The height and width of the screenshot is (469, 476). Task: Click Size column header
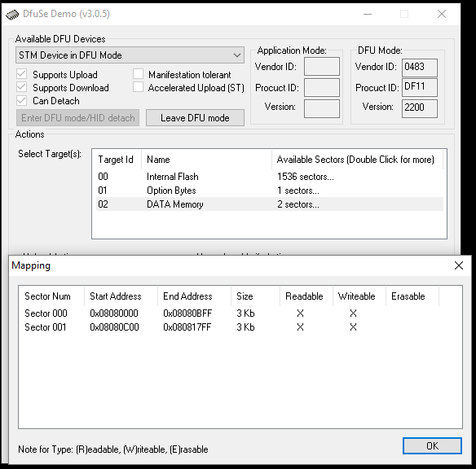255,296
